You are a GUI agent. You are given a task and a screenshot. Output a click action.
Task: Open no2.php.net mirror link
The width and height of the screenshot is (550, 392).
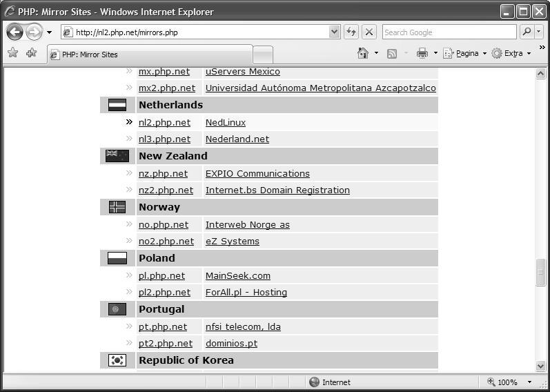(166, 241)
